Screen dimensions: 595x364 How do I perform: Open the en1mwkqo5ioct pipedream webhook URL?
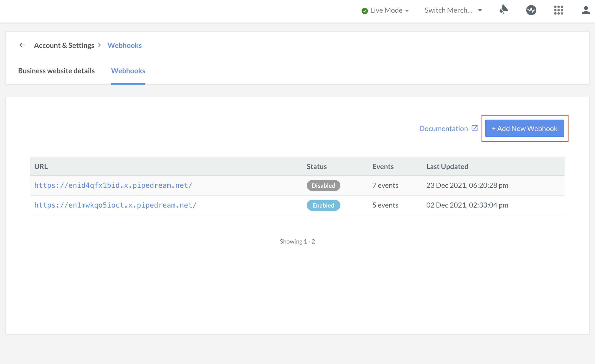[x=115, y=205]
